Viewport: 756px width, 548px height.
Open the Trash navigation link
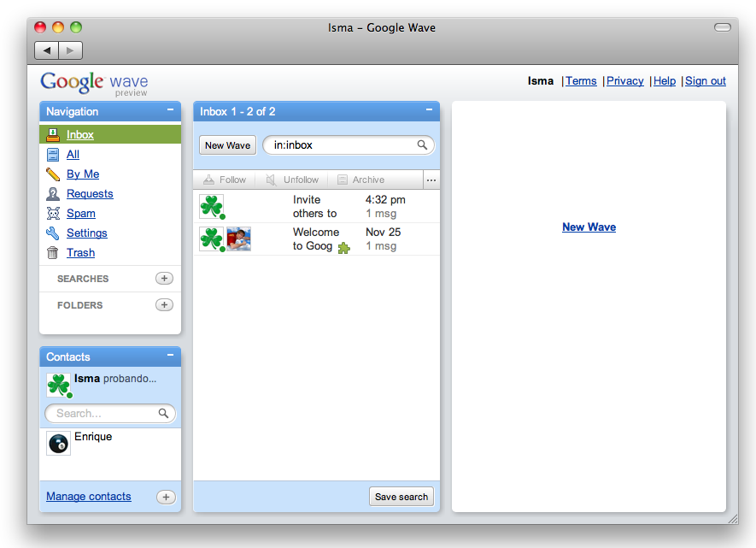coord(80,253)
